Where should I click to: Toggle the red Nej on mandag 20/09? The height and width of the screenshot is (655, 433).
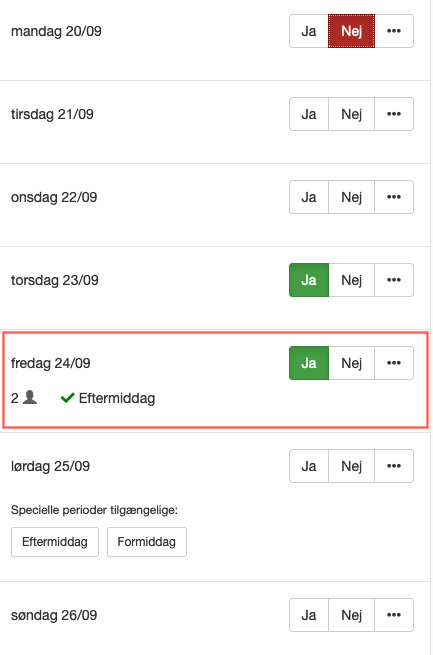pos(352,31)
